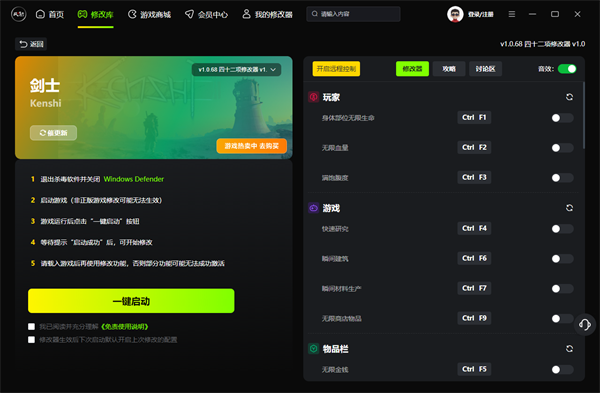The image size is (600, 393).
Task: Switch to the 攻略 tab
Action: pos(449,69)
